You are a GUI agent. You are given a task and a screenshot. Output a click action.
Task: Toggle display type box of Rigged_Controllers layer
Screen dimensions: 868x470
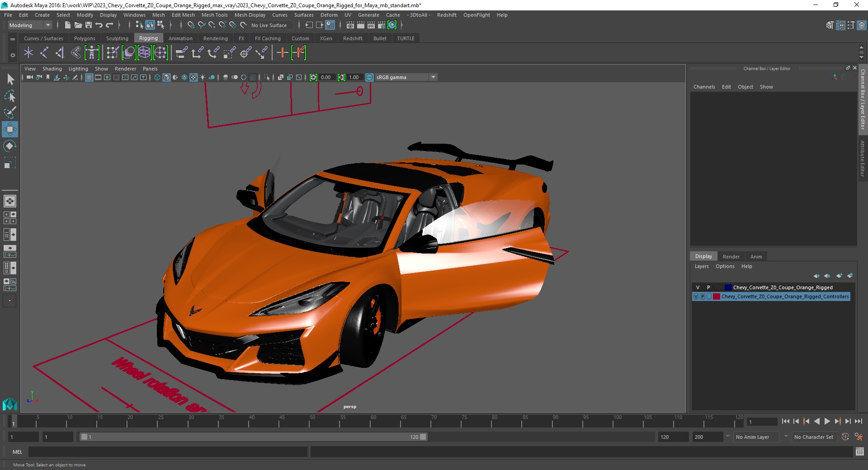pyautogui.click(x=709, y=296)
